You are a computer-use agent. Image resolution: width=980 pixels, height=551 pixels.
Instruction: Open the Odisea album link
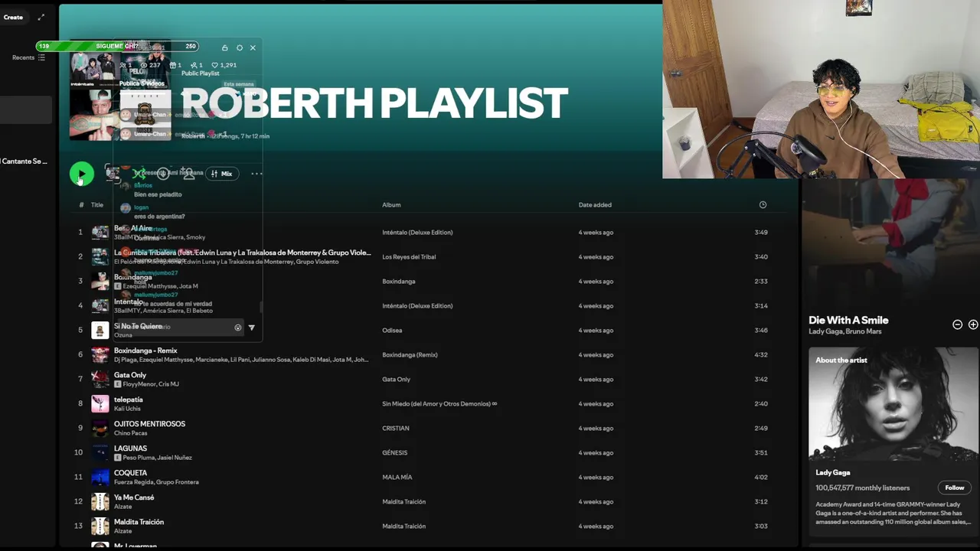(392, 331)
